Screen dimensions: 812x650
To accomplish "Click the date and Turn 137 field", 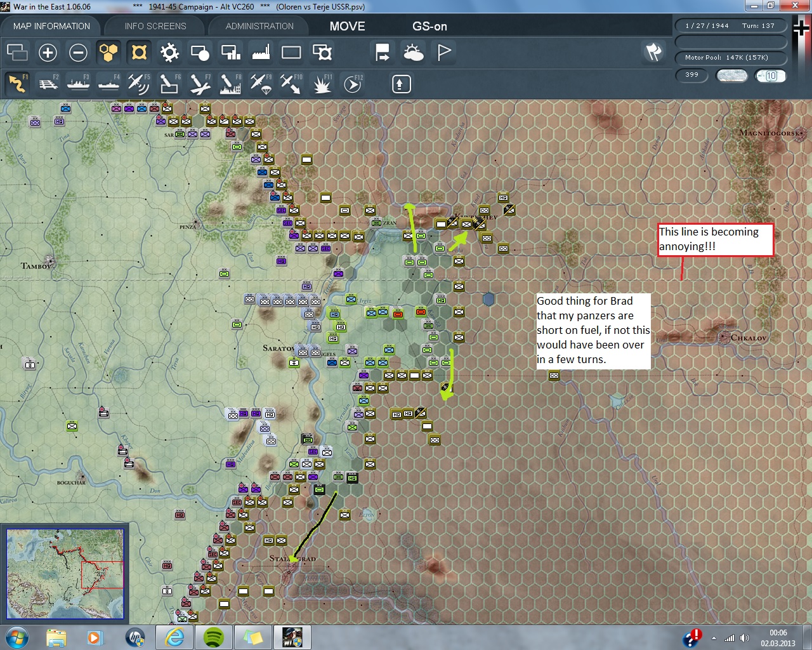I will coord(730,26).
